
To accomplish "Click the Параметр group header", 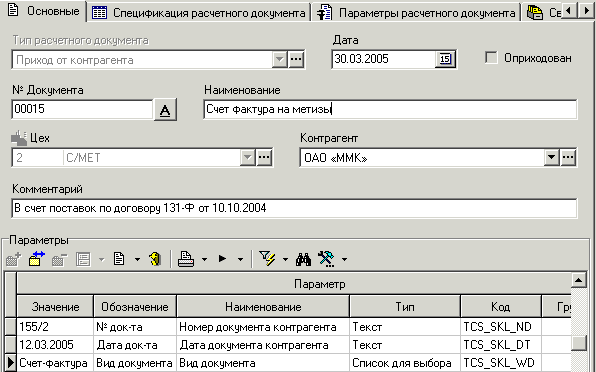I will coord(293,284).
